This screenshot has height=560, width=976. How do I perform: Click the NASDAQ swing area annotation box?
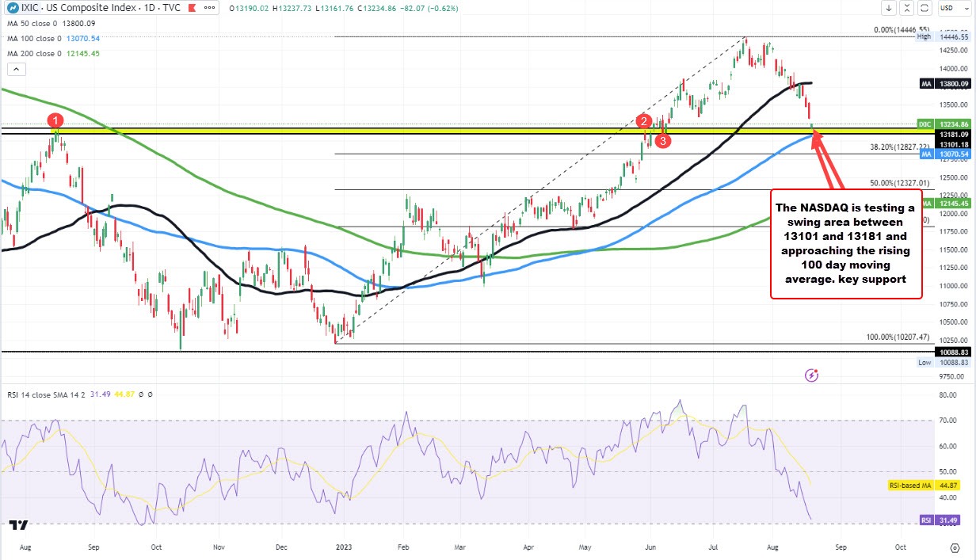[845, 243]
